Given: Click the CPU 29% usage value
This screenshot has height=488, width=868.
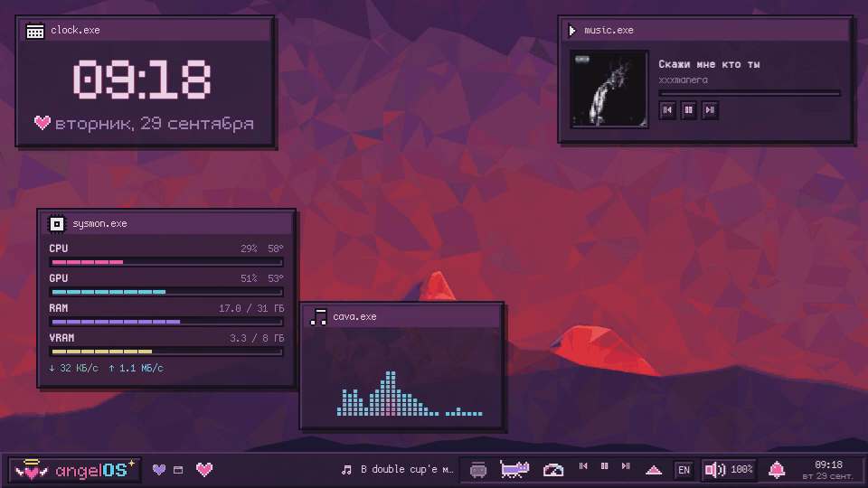Looking at the screenshot, I should (x=250, y=249).
